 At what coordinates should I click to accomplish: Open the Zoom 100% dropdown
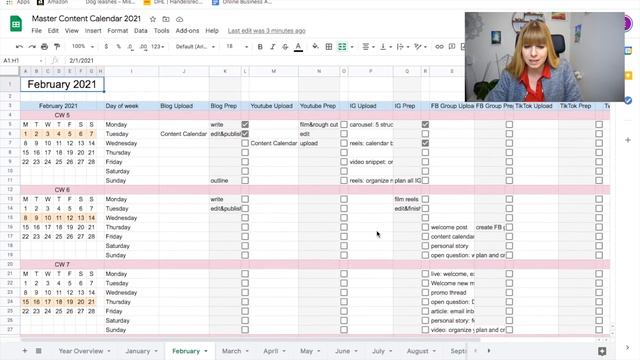(x=83, y=47)
